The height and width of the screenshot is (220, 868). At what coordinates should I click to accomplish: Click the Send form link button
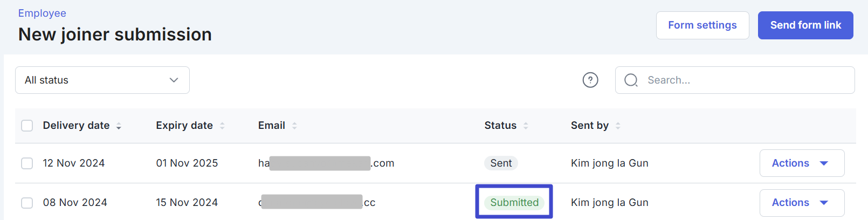click(x=805, y=25)
